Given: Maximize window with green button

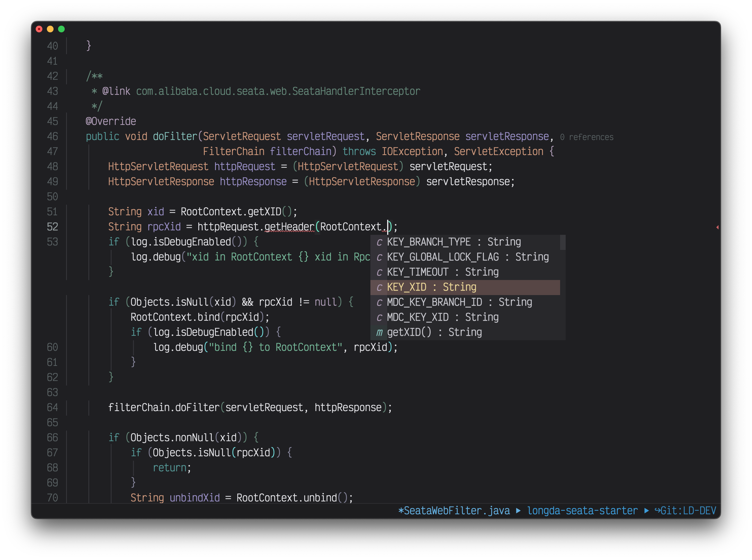Looking at the screenshot, I should [61, 29].
